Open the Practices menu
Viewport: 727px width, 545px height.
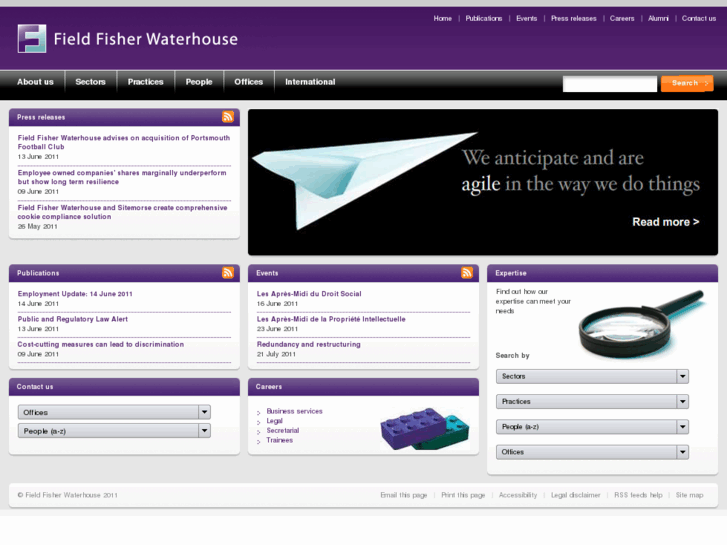tap(146, 82)
